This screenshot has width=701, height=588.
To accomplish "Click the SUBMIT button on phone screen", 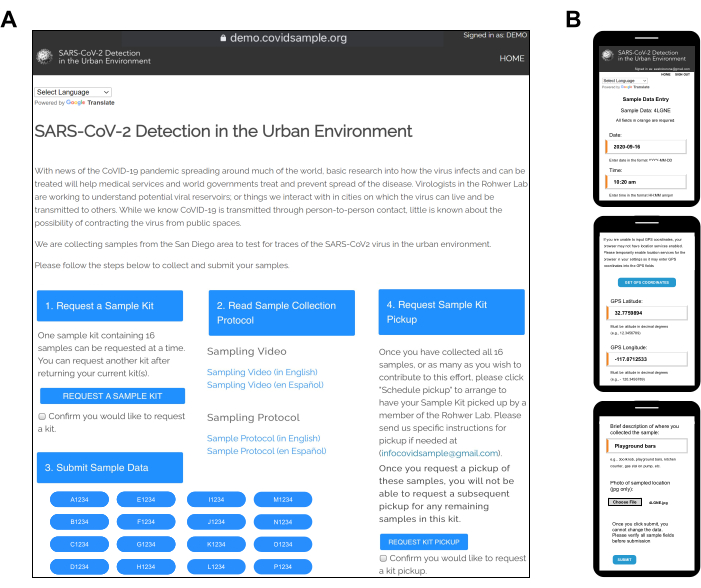I will [x=624, y=559].
